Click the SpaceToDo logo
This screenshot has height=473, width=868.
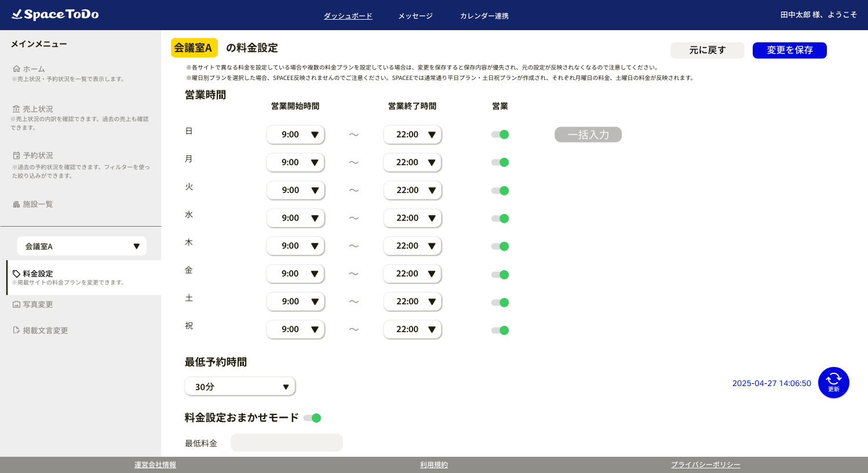coord(55,14)
